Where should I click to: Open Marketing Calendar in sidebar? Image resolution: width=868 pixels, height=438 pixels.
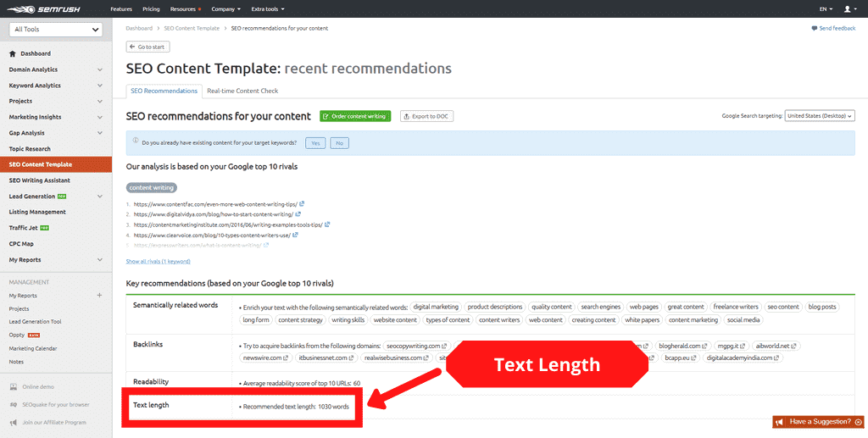33,348
